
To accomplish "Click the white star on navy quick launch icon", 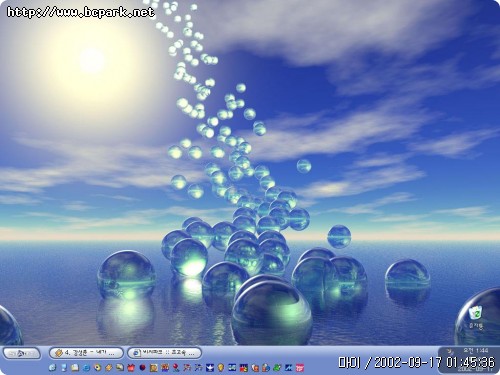I will pos(210,368).
